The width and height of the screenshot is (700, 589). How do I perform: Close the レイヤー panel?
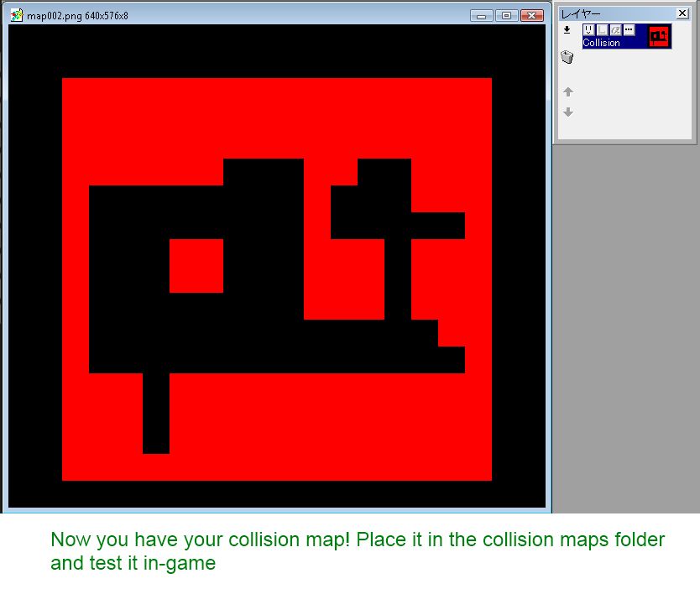click(682, 13)
